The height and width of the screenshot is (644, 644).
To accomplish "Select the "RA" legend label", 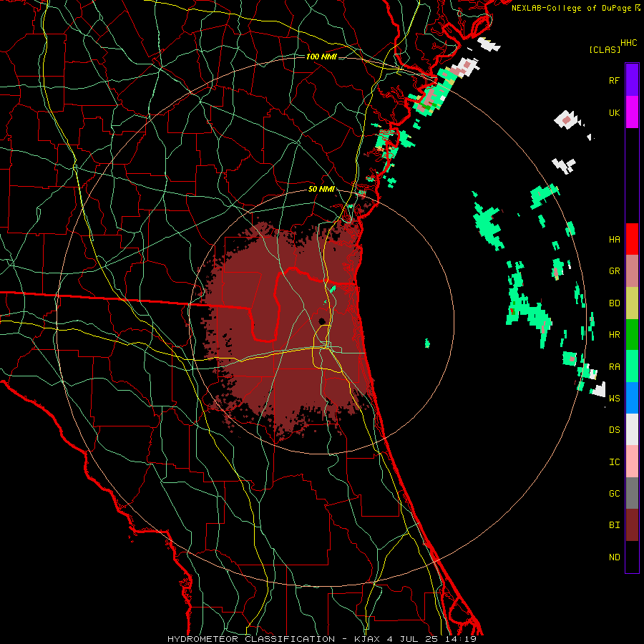I will tap(614, 366).
